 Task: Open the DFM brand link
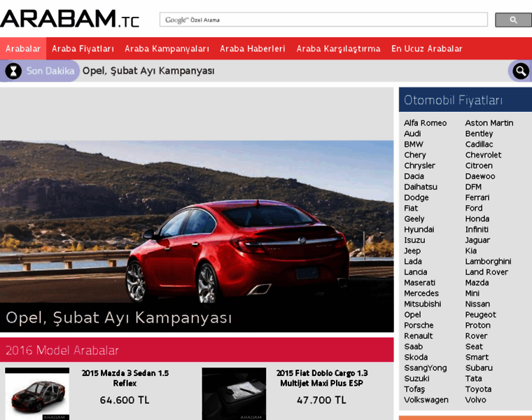pyautogui.click(x=473, y=187)
